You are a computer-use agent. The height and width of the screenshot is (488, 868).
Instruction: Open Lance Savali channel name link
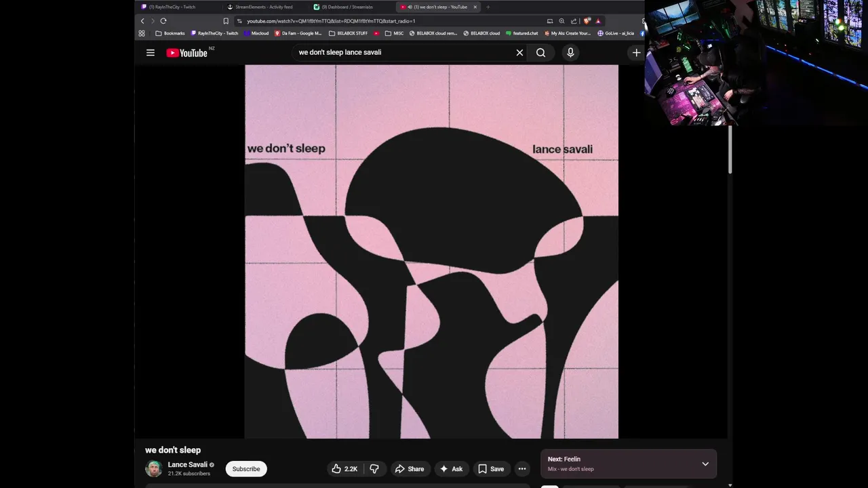pyautogui.click(x=188, y=465)
